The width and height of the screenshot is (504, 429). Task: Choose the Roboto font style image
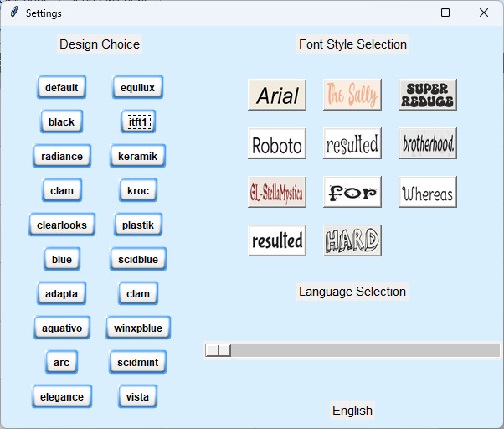277,143
